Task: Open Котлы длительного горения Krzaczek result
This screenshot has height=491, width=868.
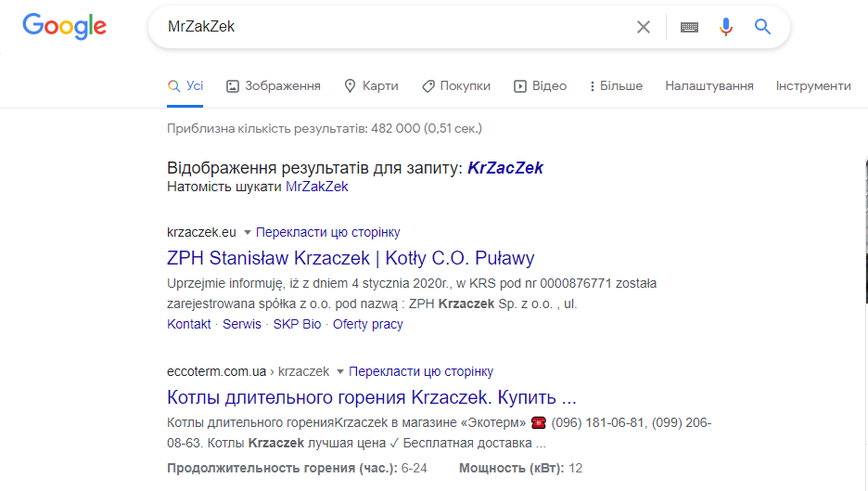Action: tap(372, 397)
